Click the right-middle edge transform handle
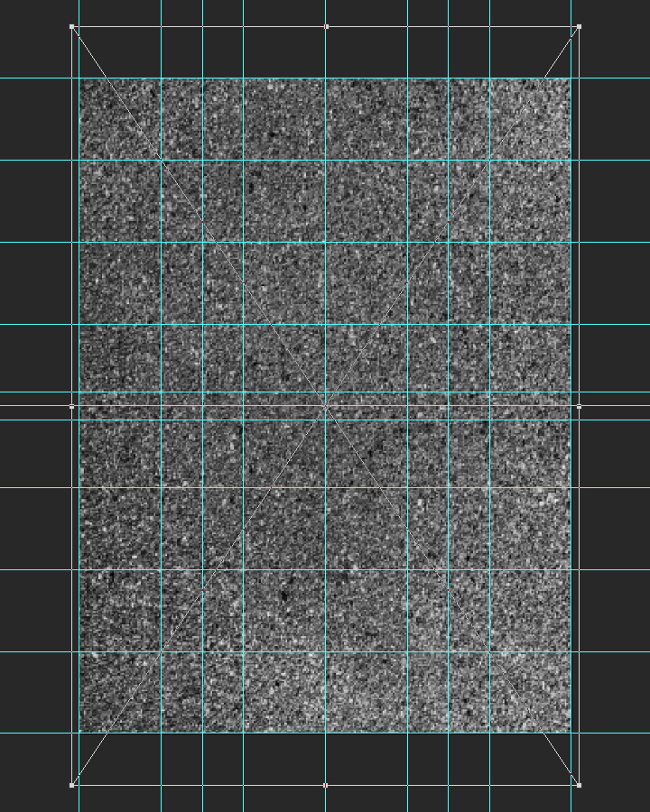 [x=579, y=407]
